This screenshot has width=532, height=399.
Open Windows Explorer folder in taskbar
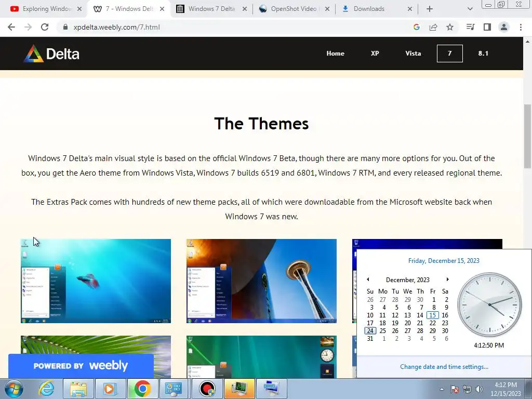(x=78, y=389)
